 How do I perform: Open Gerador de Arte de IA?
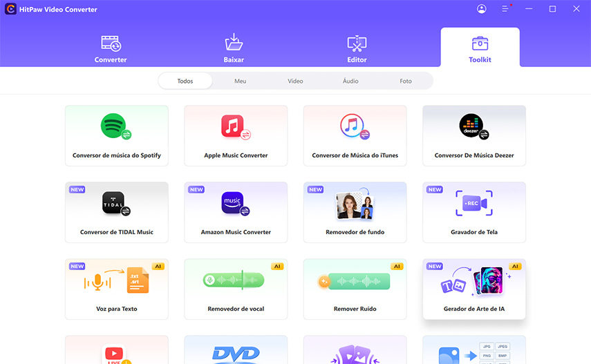(x=473, y=289)
